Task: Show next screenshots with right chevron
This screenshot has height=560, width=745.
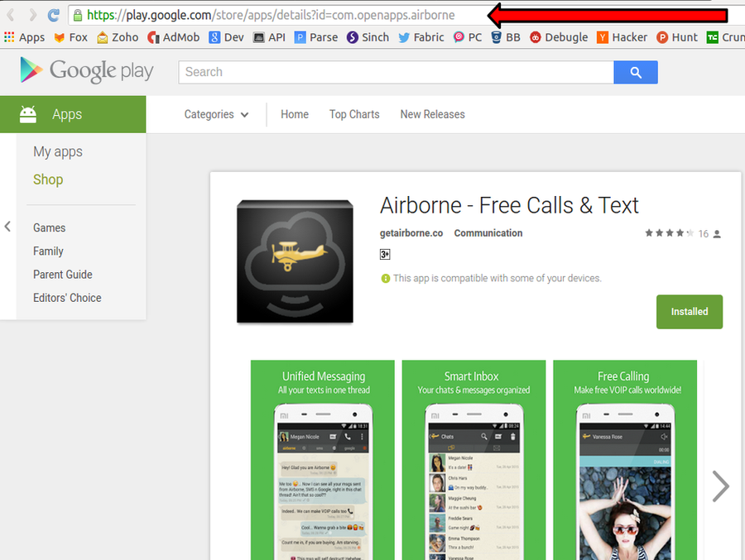Action: tap(720, 486)
